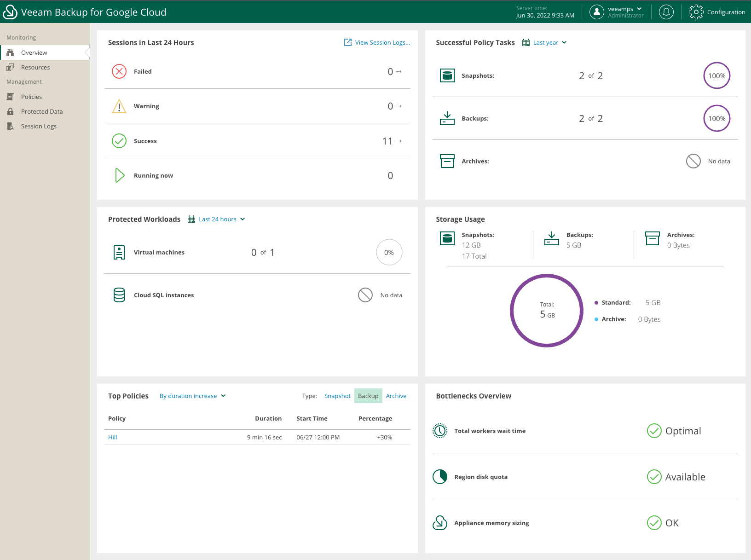Click the Start Time column header
Screen dimensions: 751x560
(x=312, y=418)
